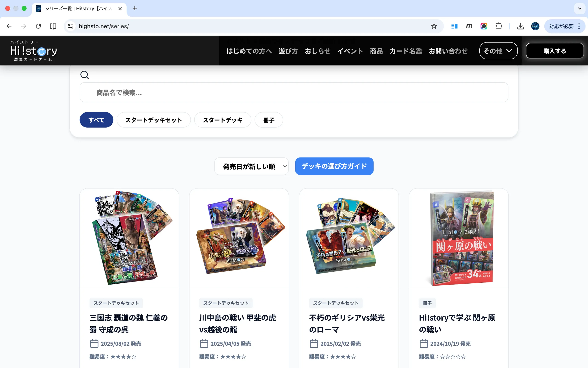Open Chrome three-dot menu
The height and width of the screenshot is (368, 588).
(x=579, y=26)
